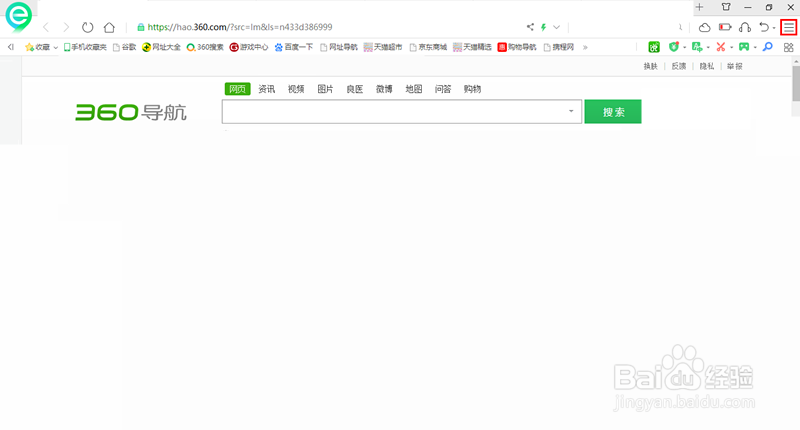This screenshot has height=430, width=800.
Task: Open the 360搜索 bookmark
Action: pyautogui.click(x=205, y=47)
